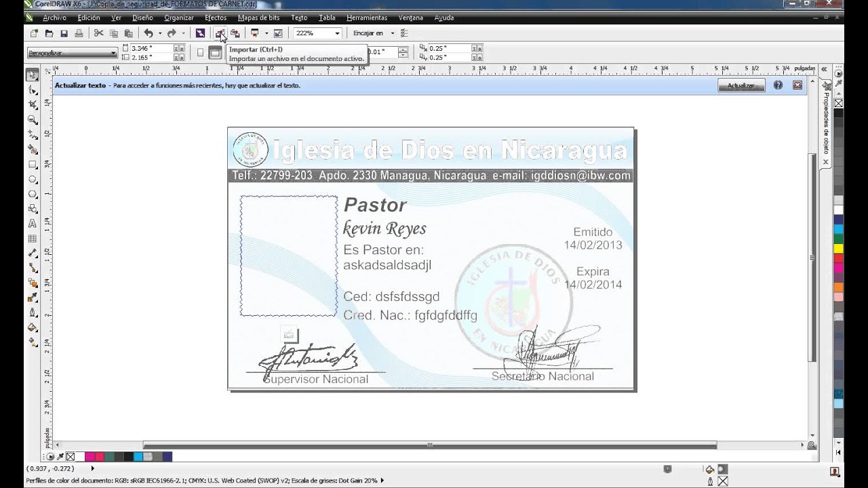Select the Interactive Fill tool
This screenshot has width=868, height=488.
pyautogui.click(x=32, y=343)
